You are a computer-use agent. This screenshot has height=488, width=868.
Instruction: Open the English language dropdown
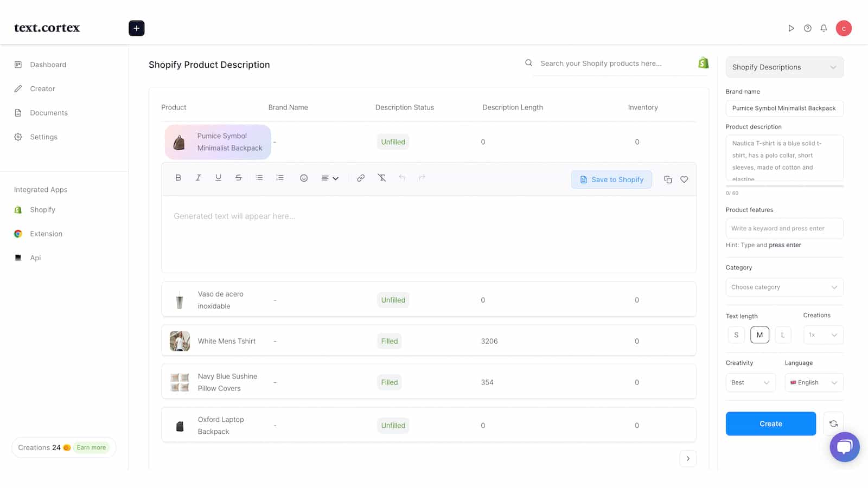(x=814, y=382)
